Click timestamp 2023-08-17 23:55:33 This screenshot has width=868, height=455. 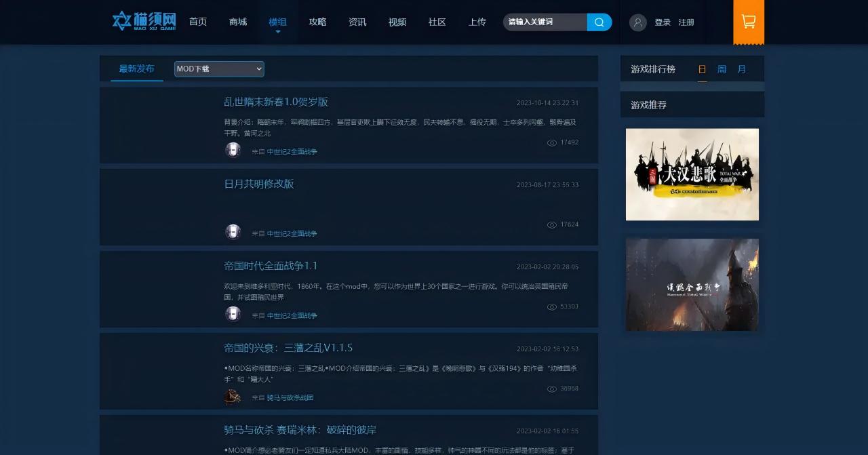(x=547, y=185)
